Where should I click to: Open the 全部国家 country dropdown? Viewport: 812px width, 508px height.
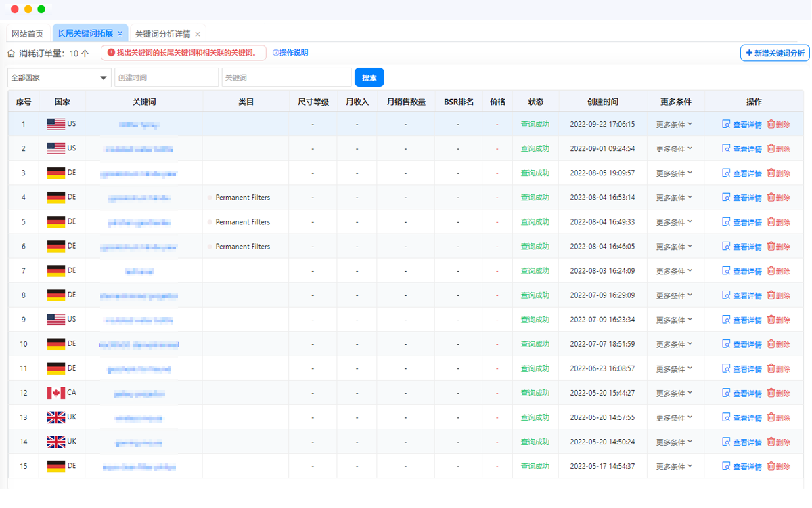tap(59, 78)
